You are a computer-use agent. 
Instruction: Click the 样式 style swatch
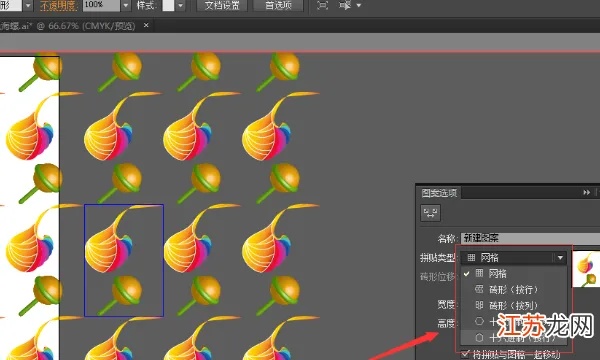point(168,5)
